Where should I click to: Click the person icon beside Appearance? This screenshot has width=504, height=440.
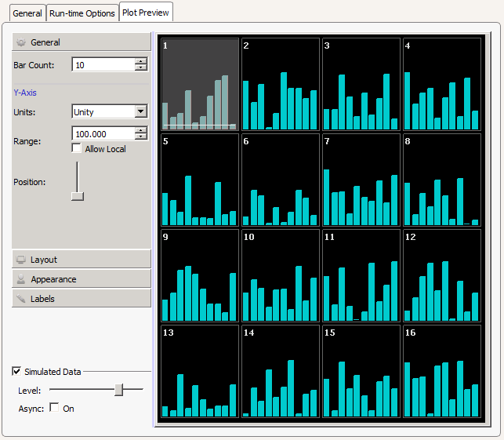tap(21, 279)
